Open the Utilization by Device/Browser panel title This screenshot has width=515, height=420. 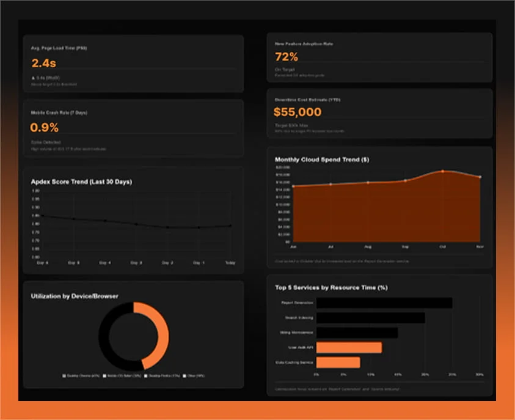[73, 295]
